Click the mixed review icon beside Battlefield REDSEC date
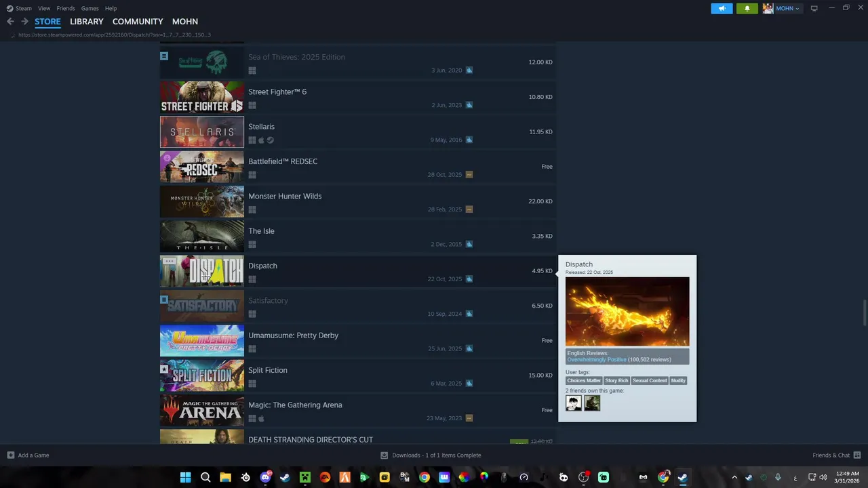Image resolution: width=868 pixels, height=488 pixels. click(469, 175)
